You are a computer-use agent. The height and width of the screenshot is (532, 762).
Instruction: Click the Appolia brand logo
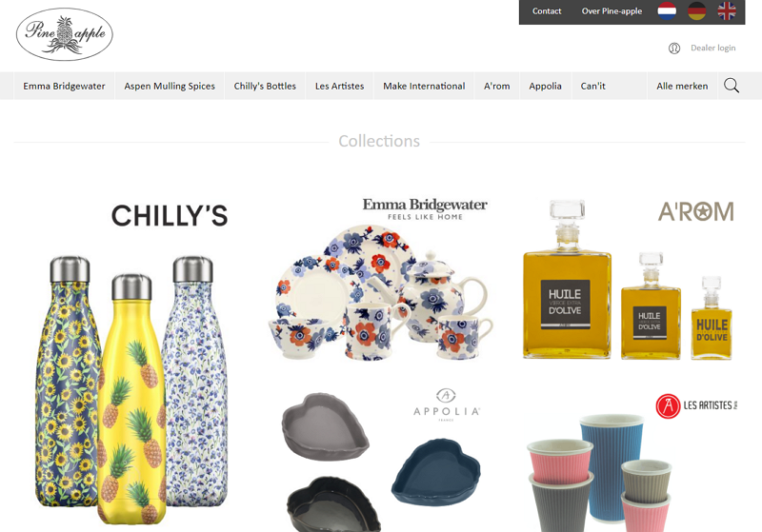tap(446, 404)
